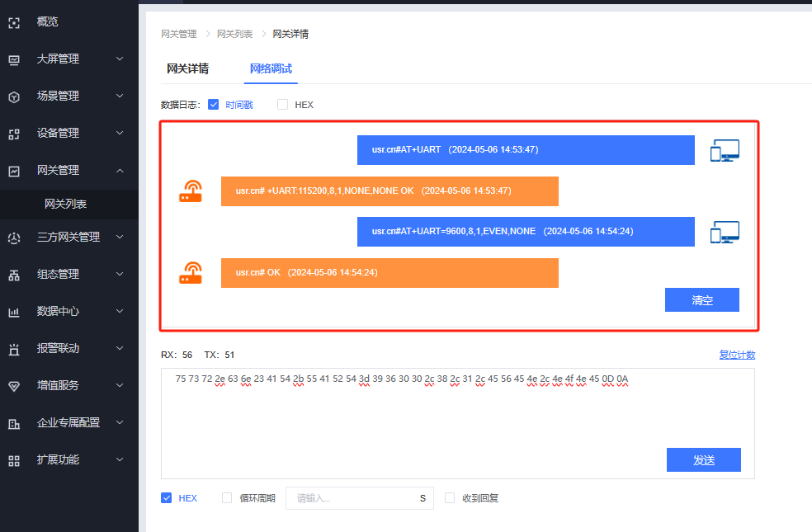Click the 场景管理 cube icon

14,97
